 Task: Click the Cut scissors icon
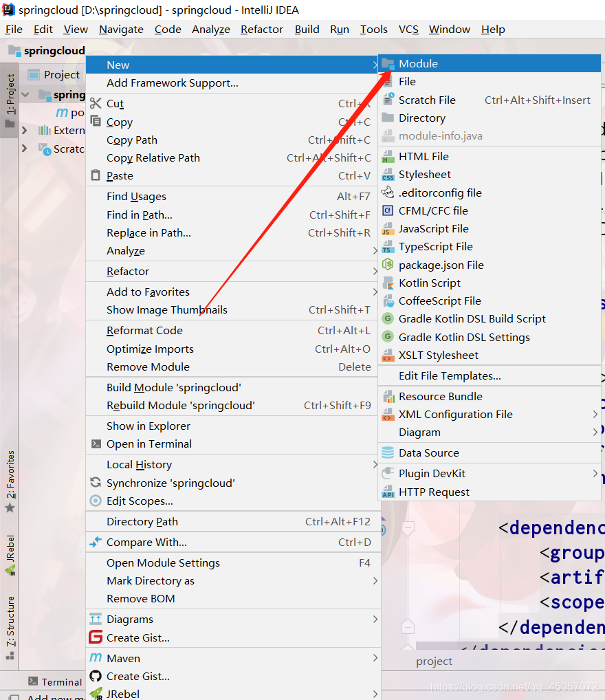[x=96, y=104]
